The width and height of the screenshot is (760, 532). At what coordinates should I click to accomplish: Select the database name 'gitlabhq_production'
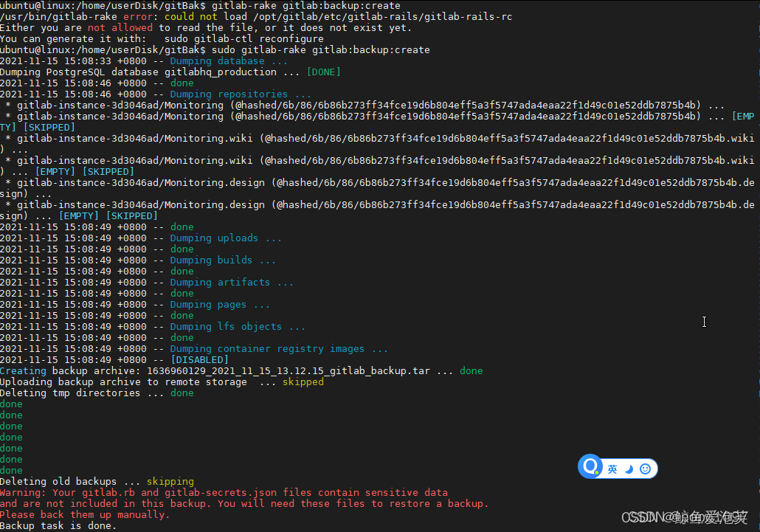[221, 72]
